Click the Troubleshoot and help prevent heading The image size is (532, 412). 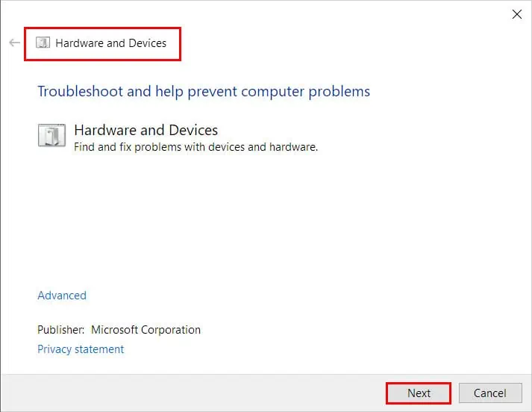coord(204,92)
